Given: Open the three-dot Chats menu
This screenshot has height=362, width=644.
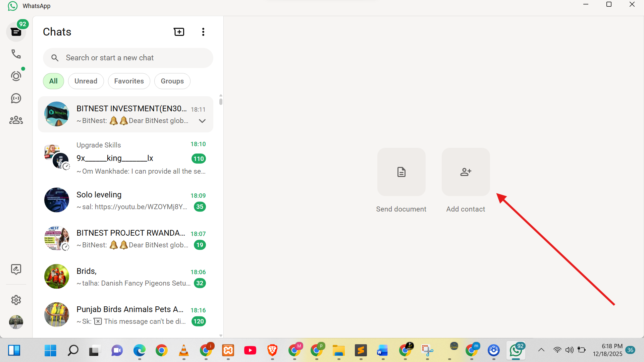Looking at the screenshot, I should [203, 32].
